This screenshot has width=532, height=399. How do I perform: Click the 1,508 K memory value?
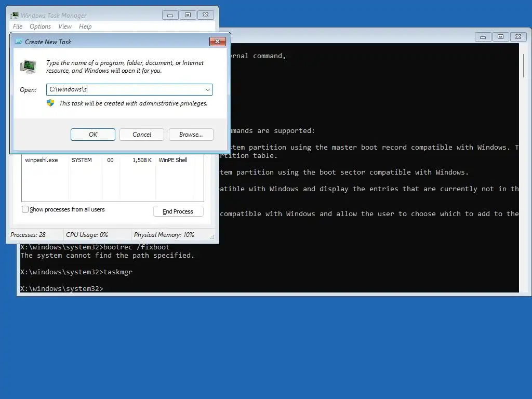pyautogui.click(x=142, y=160)
